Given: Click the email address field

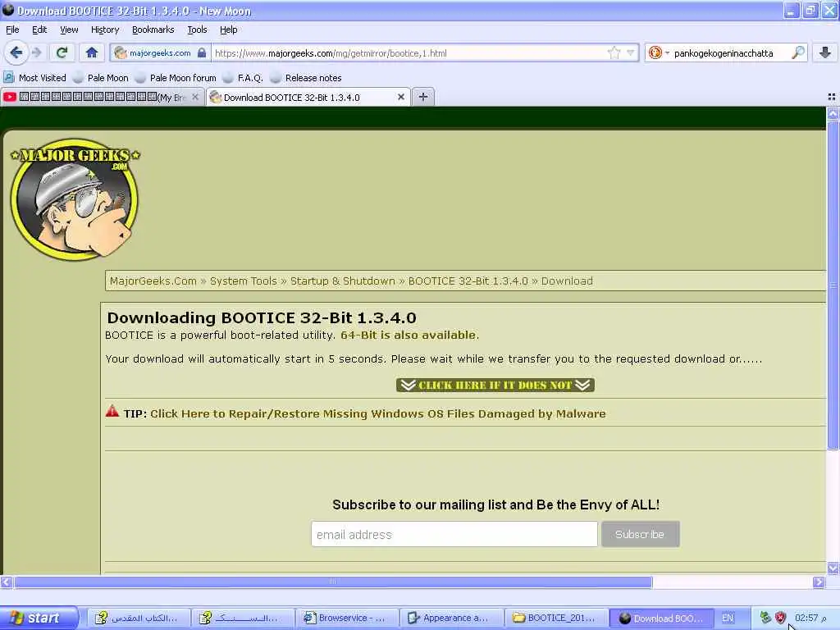Looking at the screenshot, I should point(454,534).
